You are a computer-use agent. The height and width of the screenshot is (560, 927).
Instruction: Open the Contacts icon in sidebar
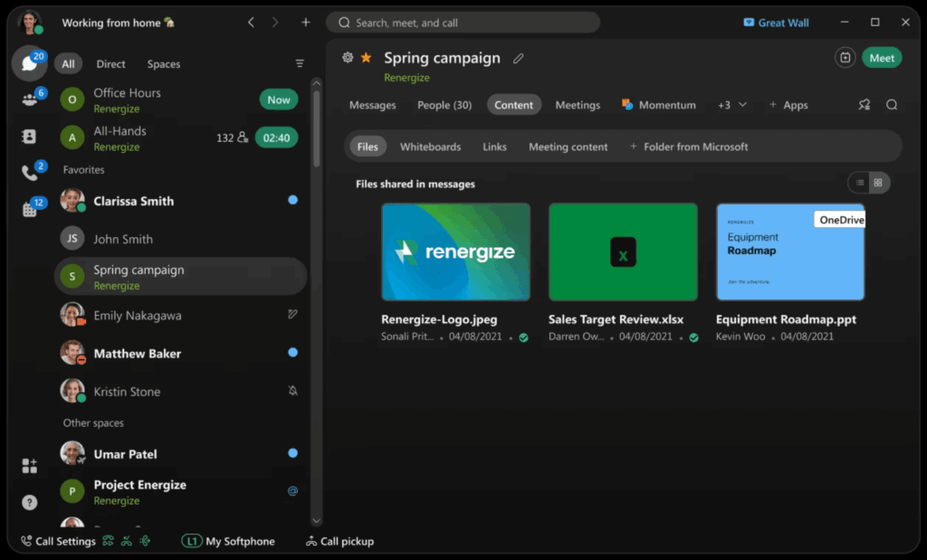click(29, 137)
